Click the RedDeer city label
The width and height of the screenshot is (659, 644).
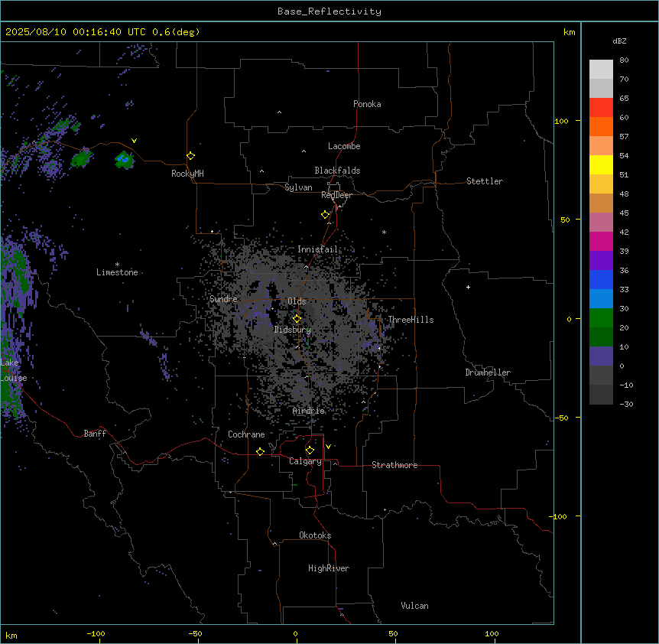336,195
